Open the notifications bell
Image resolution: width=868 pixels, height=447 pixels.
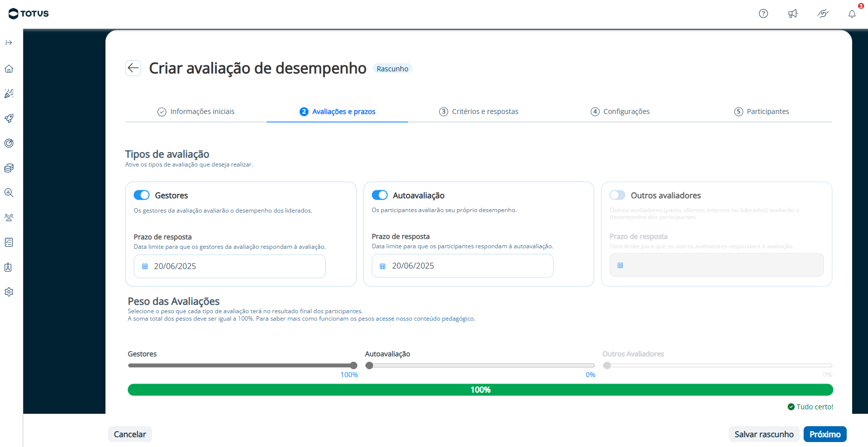pyautogui.click(x=852, y=14)
